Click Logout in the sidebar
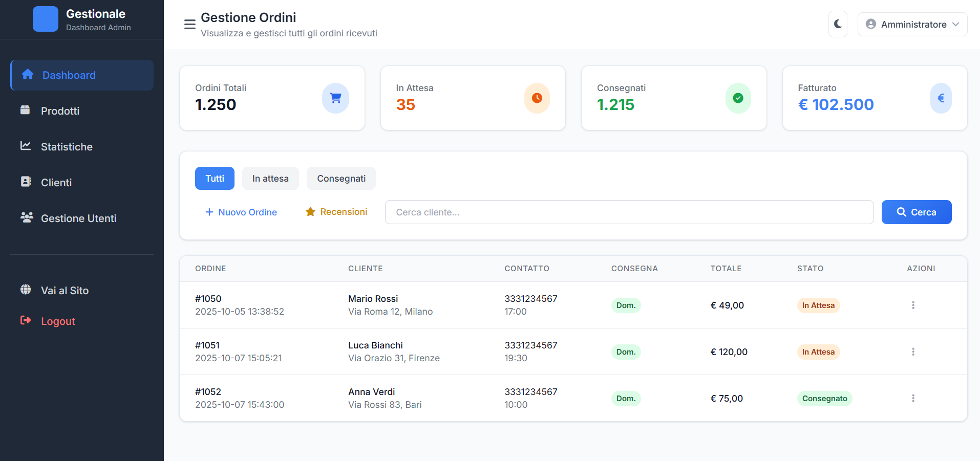 (58, 321)
